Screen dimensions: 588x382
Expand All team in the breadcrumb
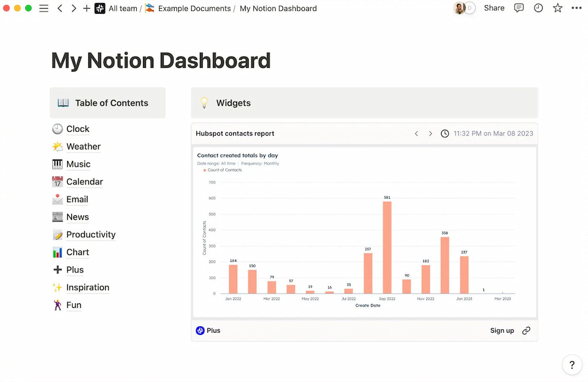point(122,8)
